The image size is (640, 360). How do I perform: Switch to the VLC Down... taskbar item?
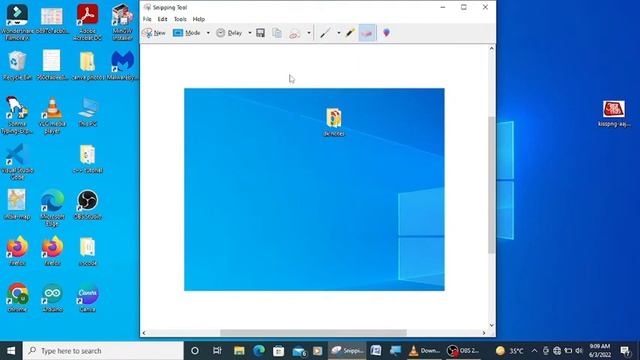pos(424,351)
